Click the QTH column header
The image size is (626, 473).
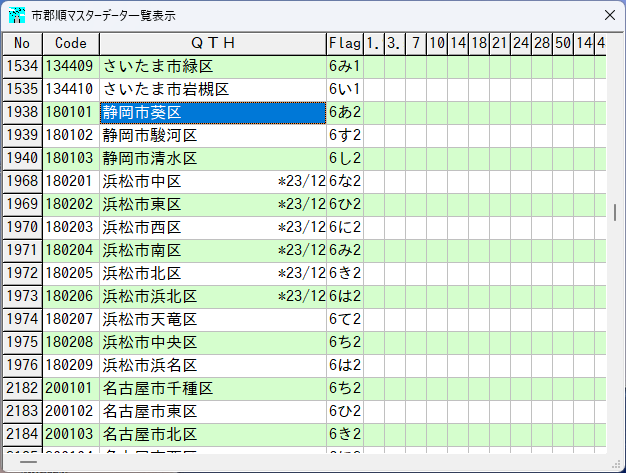[x=212, y=43]
